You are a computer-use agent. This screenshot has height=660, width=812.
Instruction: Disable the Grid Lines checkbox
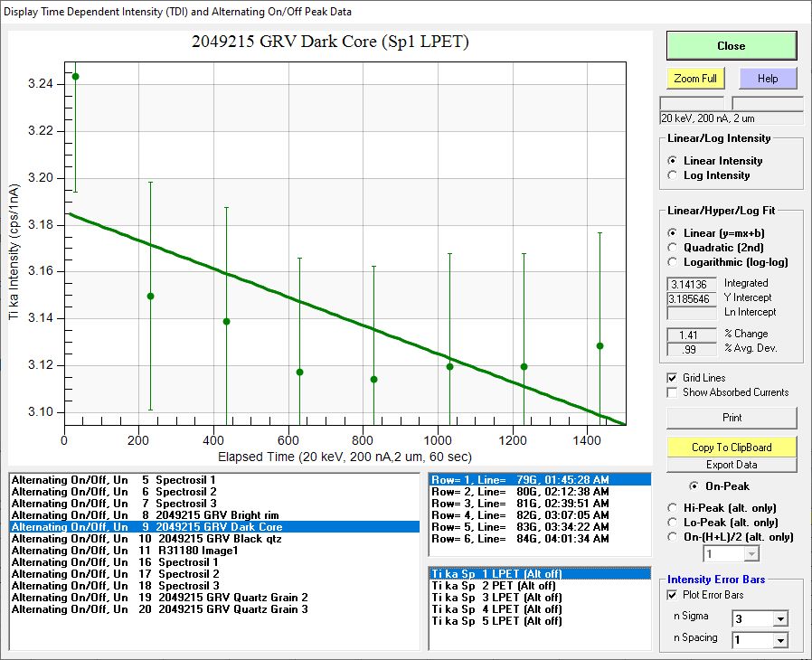click(x=672, y=378)
